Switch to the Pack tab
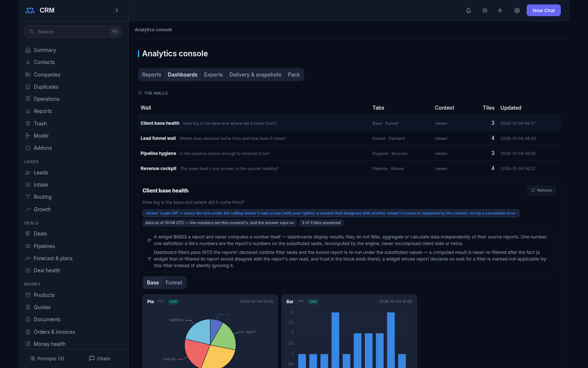Screen dimensions: 588x368 [294, 75]
